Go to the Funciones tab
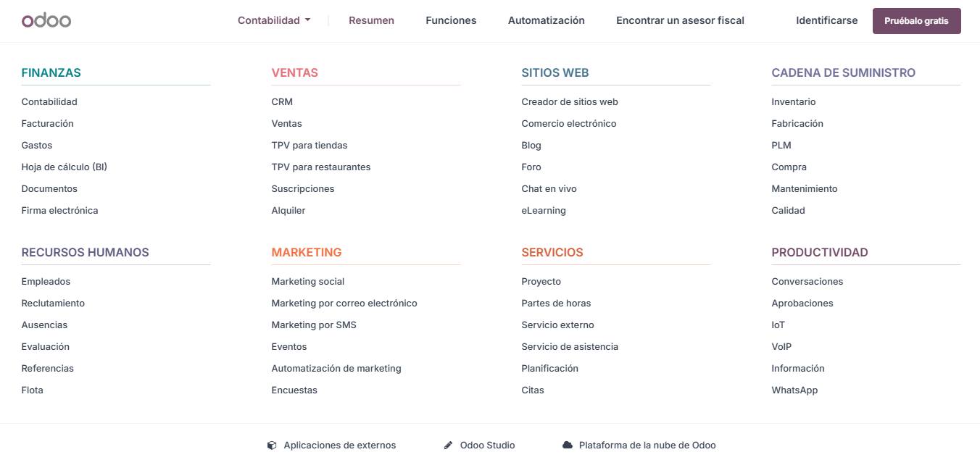Viewport: 980px width, 460px height. point(451,20)
